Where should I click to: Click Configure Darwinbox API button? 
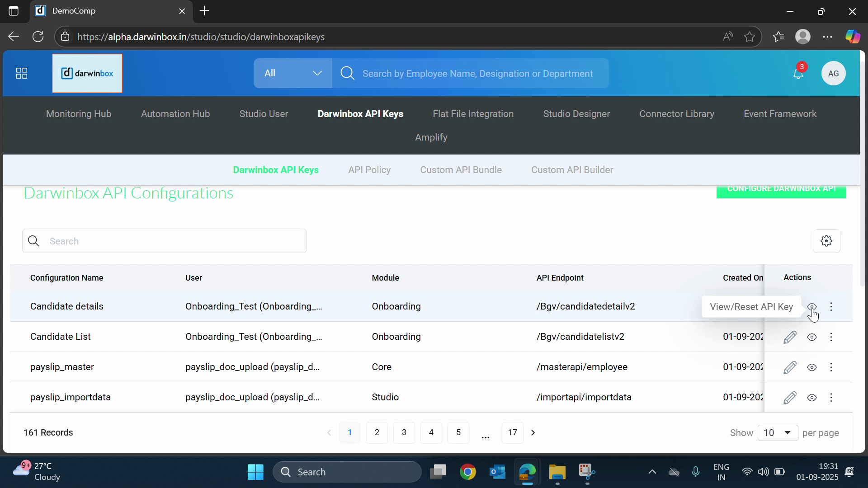tap(781, 190)
